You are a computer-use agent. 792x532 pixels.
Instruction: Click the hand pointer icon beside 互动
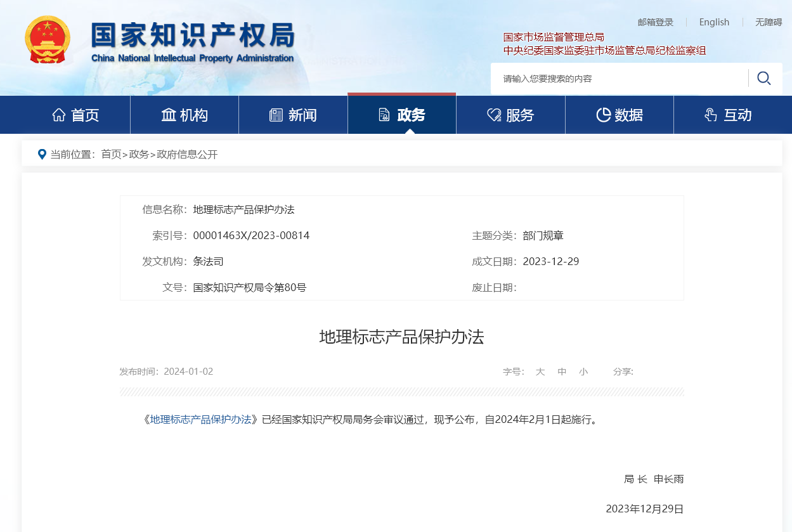(x=711, y=115)
